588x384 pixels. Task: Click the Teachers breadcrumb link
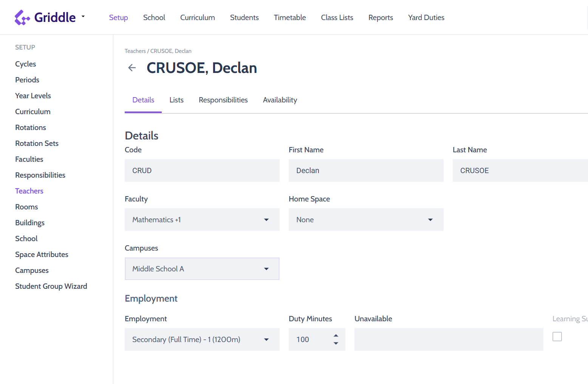[135, 51]
